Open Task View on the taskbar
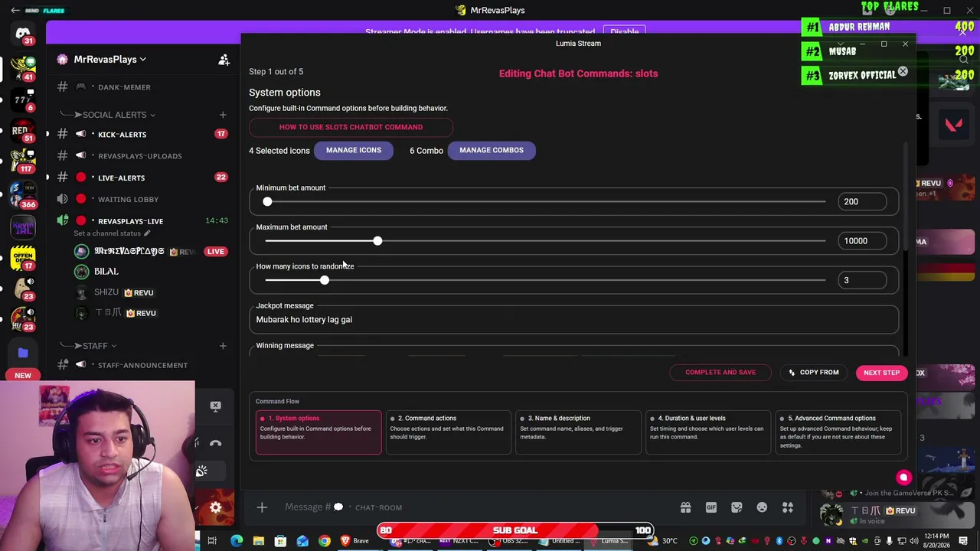Screen dimensions: 980x551 212,541
